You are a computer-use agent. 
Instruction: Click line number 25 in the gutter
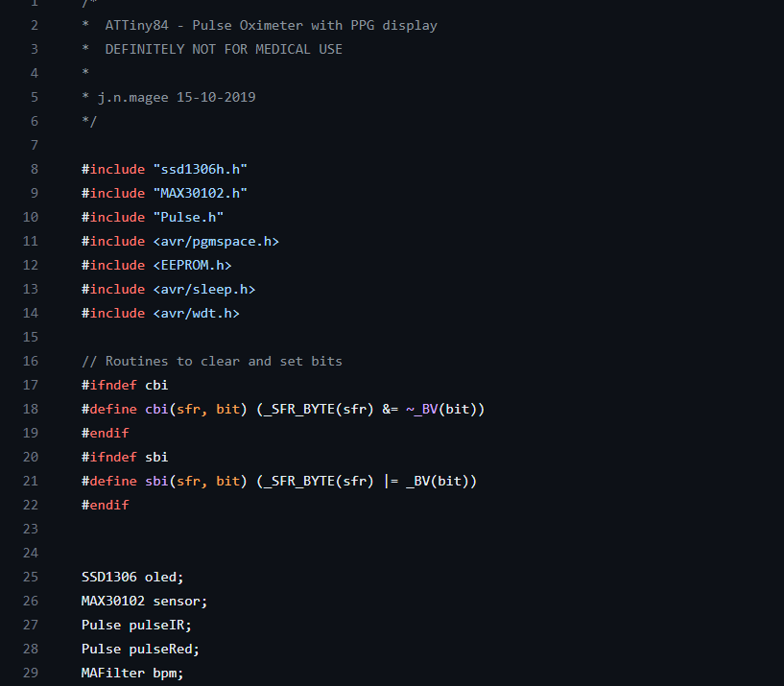30,577
